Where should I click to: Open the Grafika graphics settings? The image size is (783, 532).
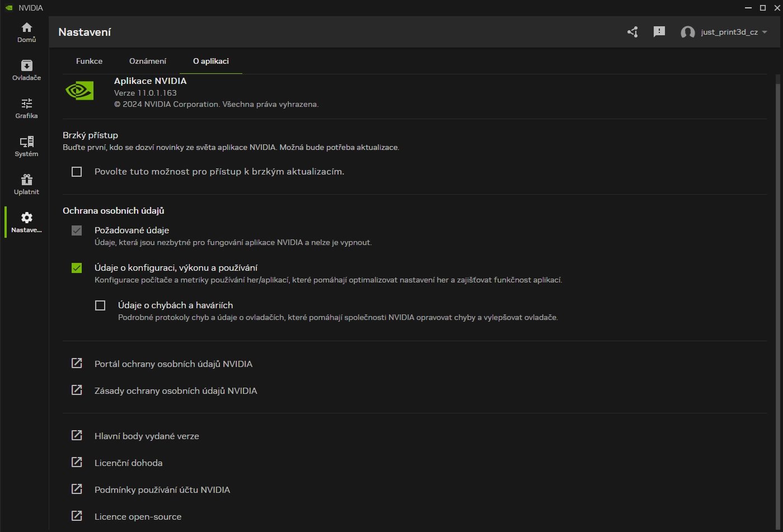(x=26, y=107)
